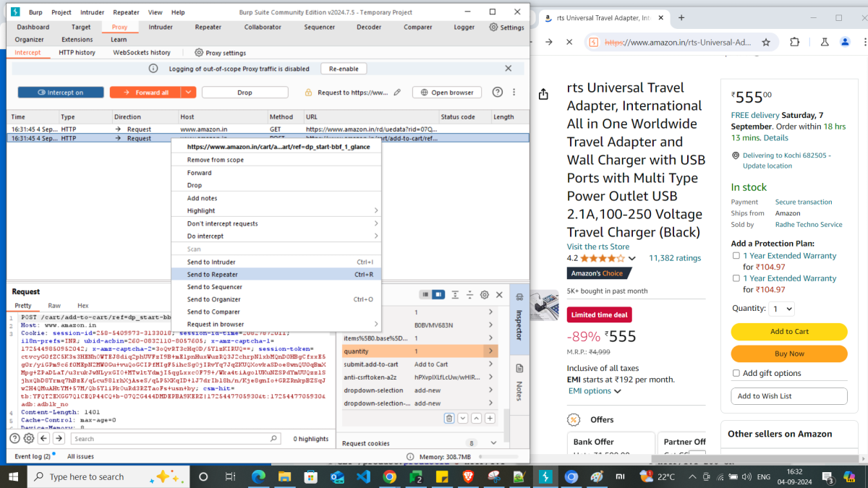Move selected parameter down in Inspector
This screenshot has width=868, height=488.
tap(463, 419)
